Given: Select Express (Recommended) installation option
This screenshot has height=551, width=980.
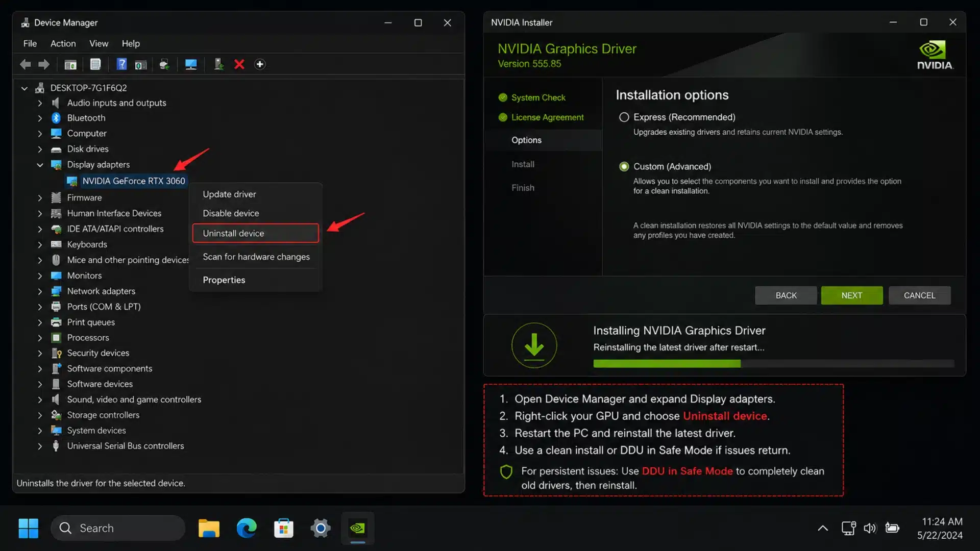Looking at the screenshot, I should click(624, 117).
